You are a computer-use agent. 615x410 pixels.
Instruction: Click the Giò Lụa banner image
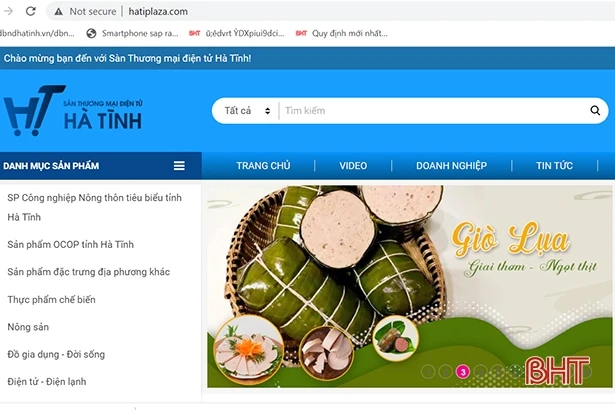[x=409, y=286]
